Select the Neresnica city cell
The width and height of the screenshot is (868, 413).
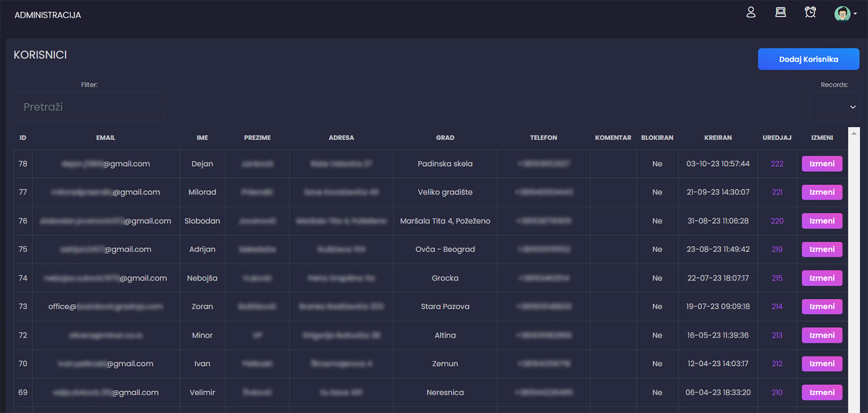tap(445, 393)
